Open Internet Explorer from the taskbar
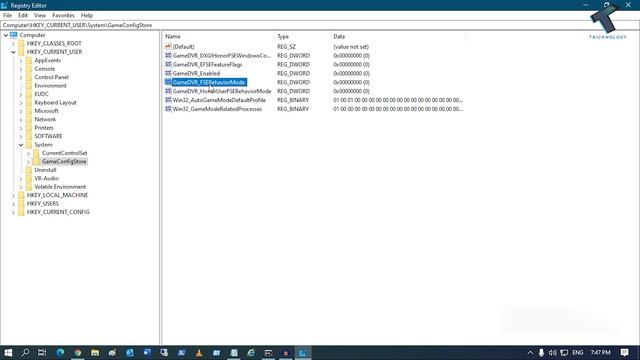Screen dimensions: 640x360 pyautogui.click(x=251, y=353)
